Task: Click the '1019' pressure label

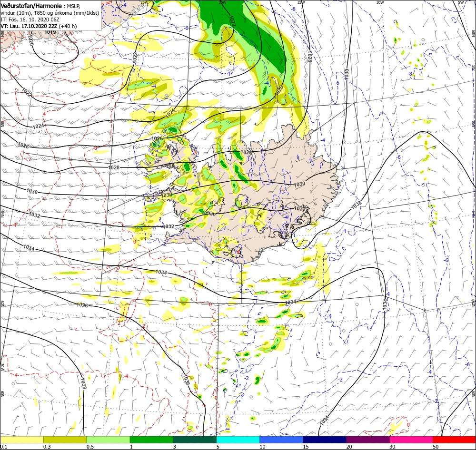Action: (50, 32)
